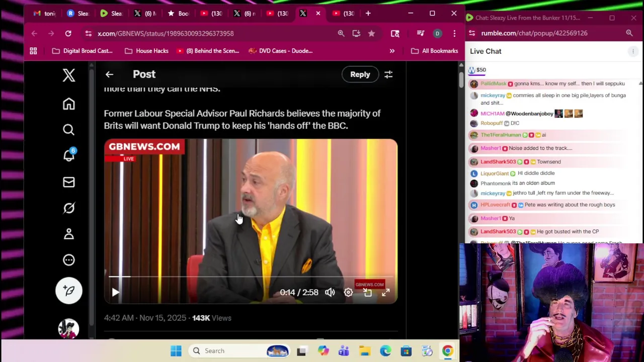
Task: Open X messages envelope icon
Action: [69, 182]
